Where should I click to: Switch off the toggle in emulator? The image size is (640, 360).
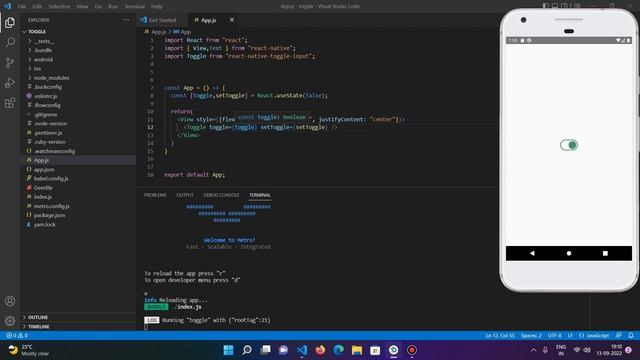tap(569, 145)
